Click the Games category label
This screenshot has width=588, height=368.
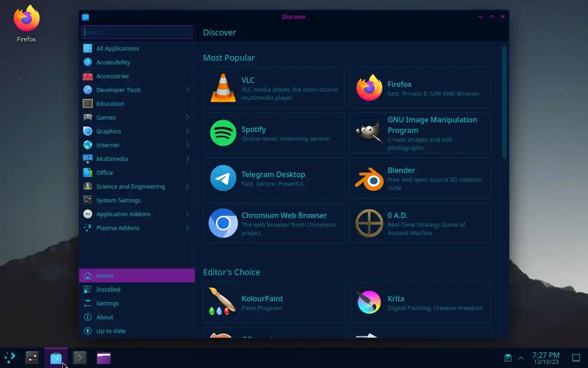(106, 117)
